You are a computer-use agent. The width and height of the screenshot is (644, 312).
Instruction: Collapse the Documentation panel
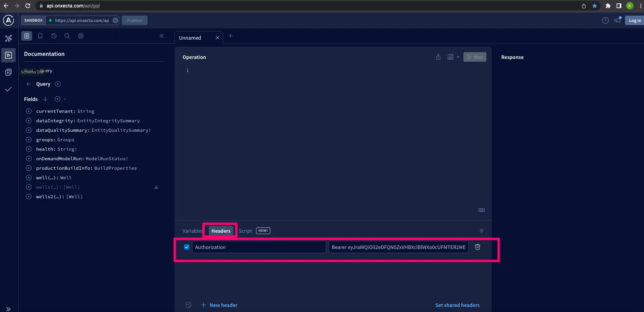click(162, 36)
